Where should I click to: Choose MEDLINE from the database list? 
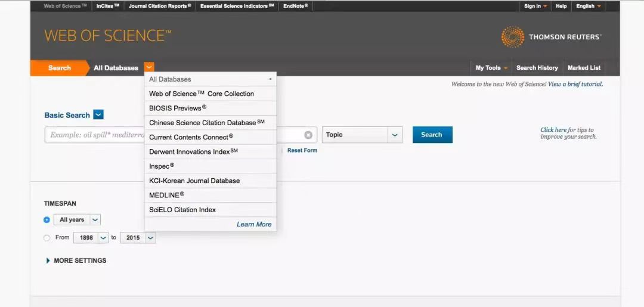(210, 195)
